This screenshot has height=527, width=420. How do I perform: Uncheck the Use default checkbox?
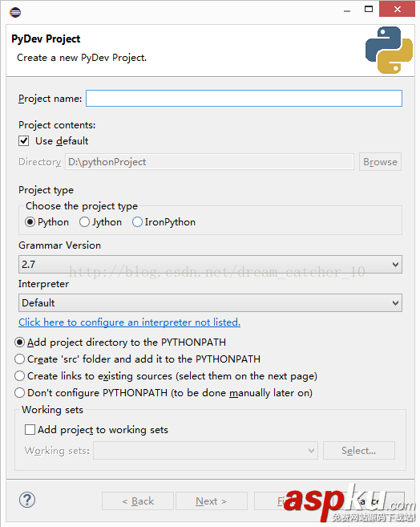[23, 141]
